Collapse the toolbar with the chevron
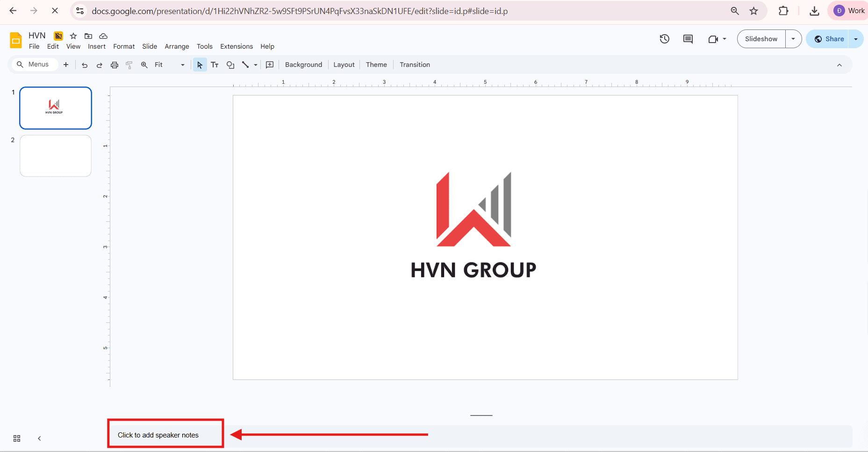868x452 pixels. coord(839,65)
